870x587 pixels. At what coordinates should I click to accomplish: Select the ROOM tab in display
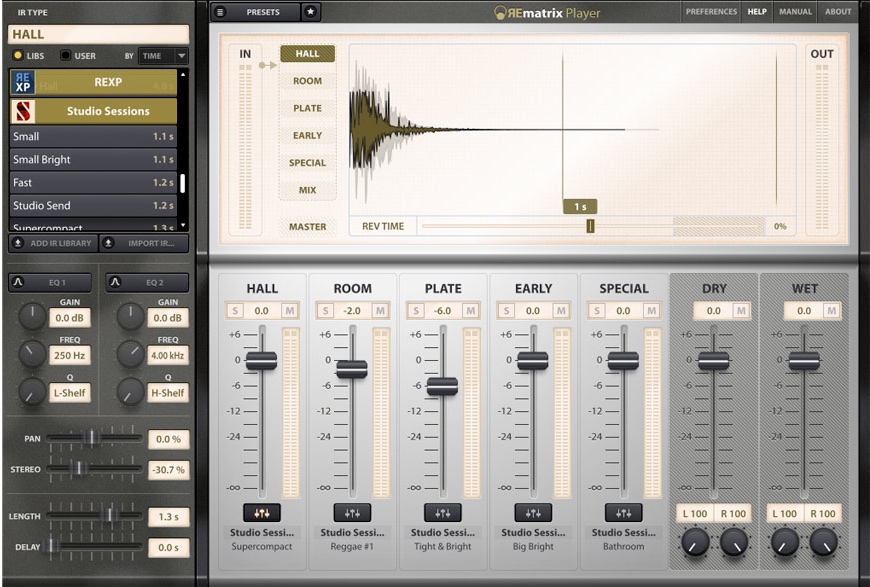(307, 81)
